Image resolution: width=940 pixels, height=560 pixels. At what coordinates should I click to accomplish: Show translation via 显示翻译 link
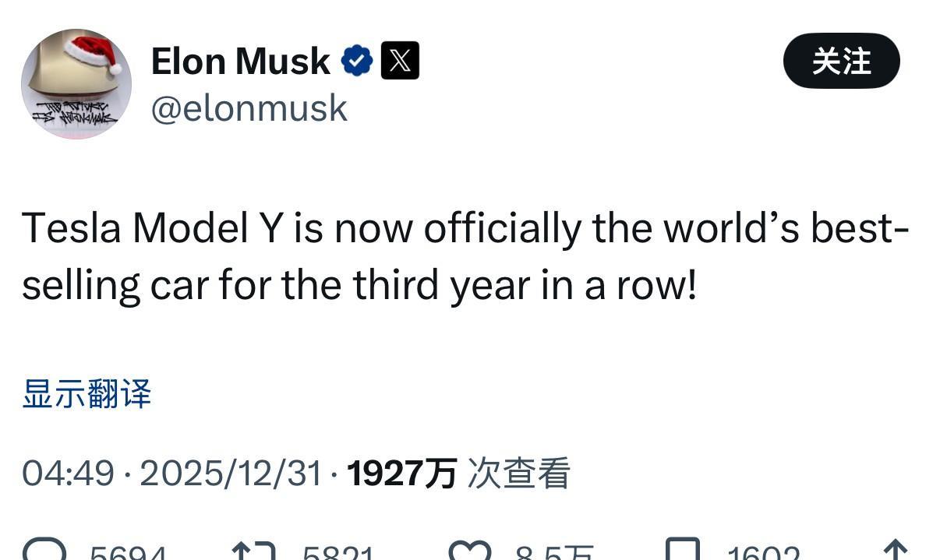click(x=87, y=396)
